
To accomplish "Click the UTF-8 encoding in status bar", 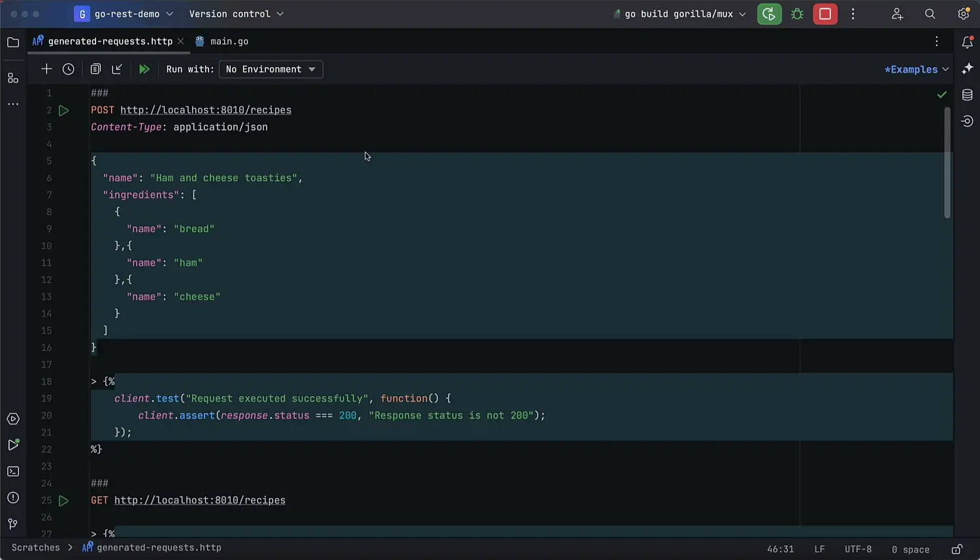I will coord(858,550).
